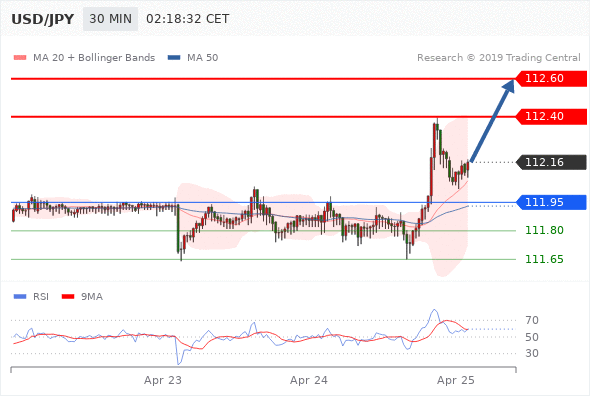The image size is (590, 400).
Task: Click the 30 MIN timeframe button
Action: tap(110, 19)
